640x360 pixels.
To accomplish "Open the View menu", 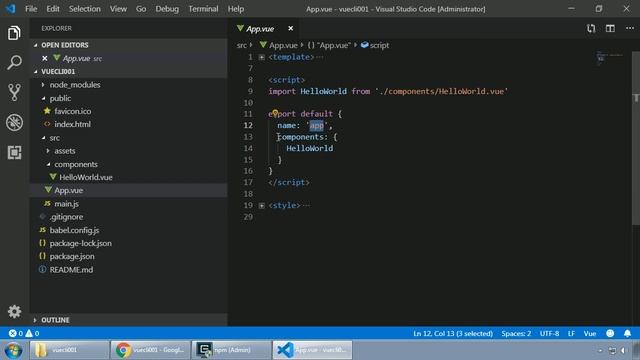I will [118, 9].
